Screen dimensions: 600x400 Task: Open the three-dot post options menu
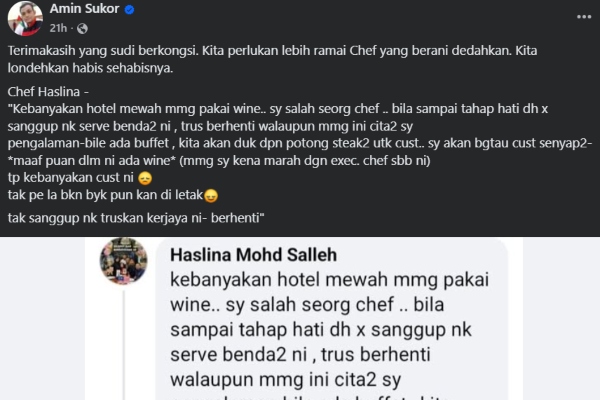(x=584, y=17)
